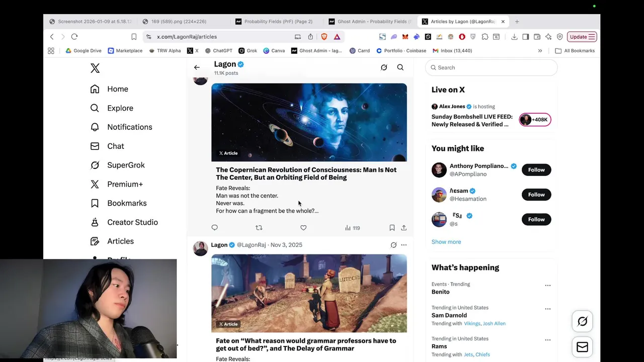Open the All Bookmarks folder
The image size is (644, 362).
(575, 51)
